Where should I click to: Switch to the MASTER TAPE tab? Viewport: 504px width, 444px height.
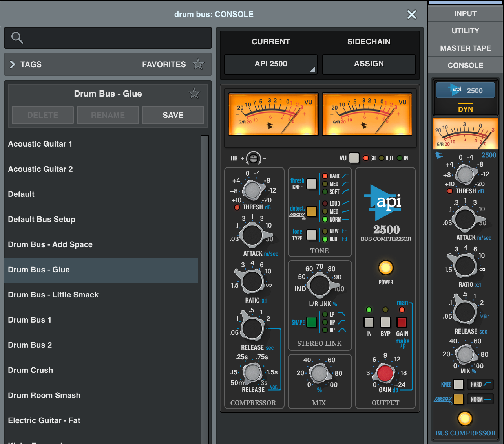tap(465, 48)
